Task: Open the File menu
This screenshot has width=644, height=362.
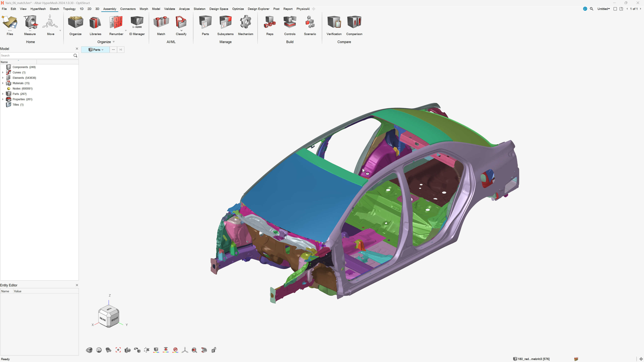Action: point(4,9)
